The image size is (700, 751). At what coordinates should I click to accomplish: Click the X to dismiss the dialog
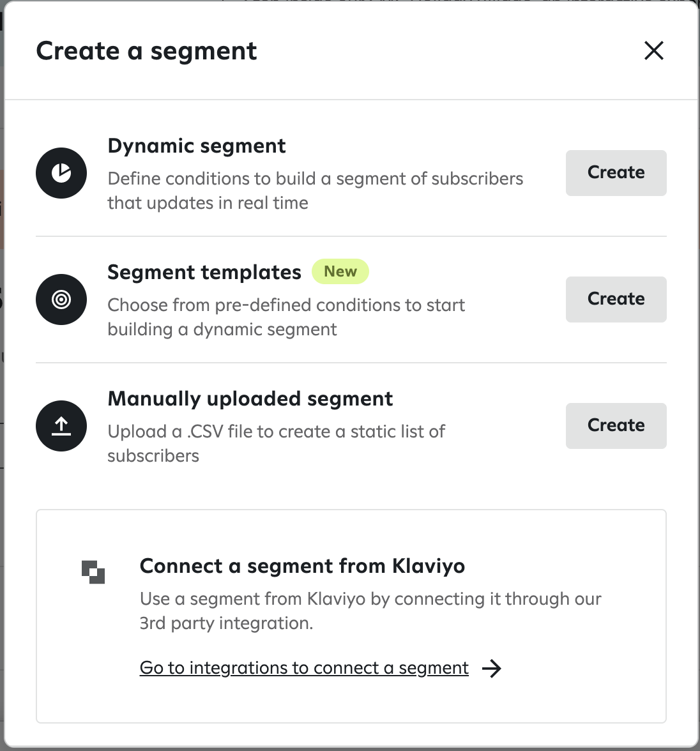[x=653, y=50]
